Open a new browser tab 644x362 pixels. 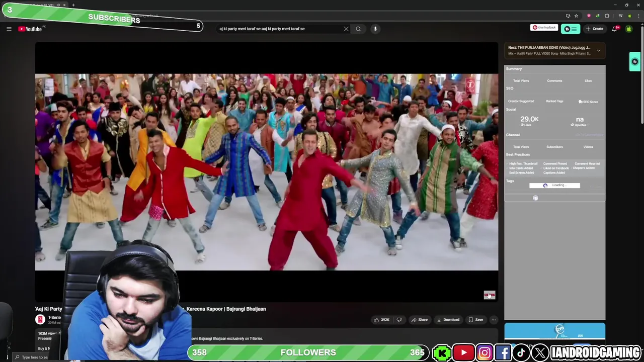[73, 5]
